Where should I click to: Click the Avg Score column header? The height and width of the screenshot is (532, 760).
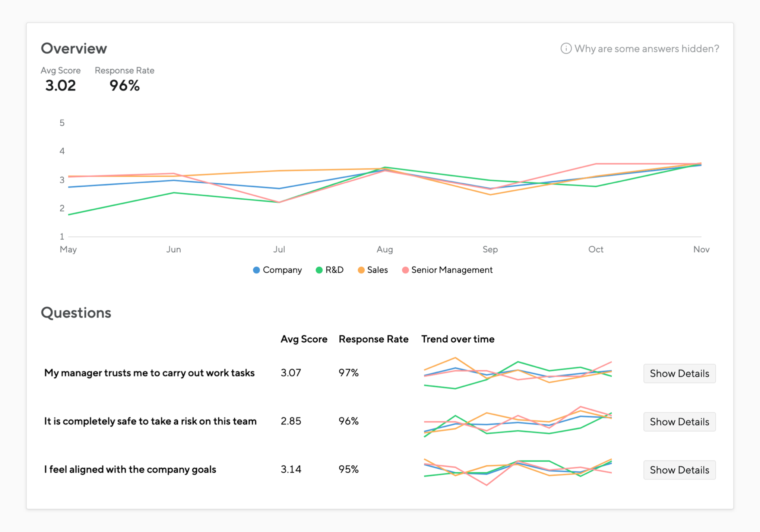[x=304, y=339]
